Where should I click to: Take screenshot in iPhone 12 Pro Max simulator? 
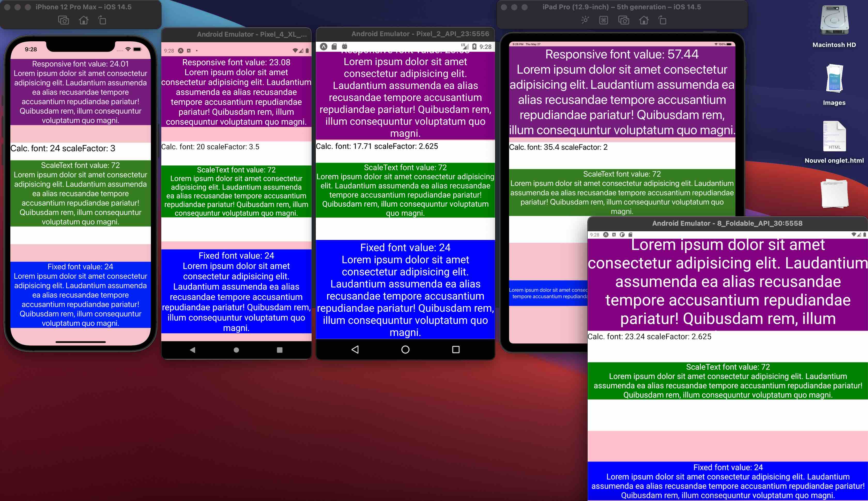tap(63, 20)
